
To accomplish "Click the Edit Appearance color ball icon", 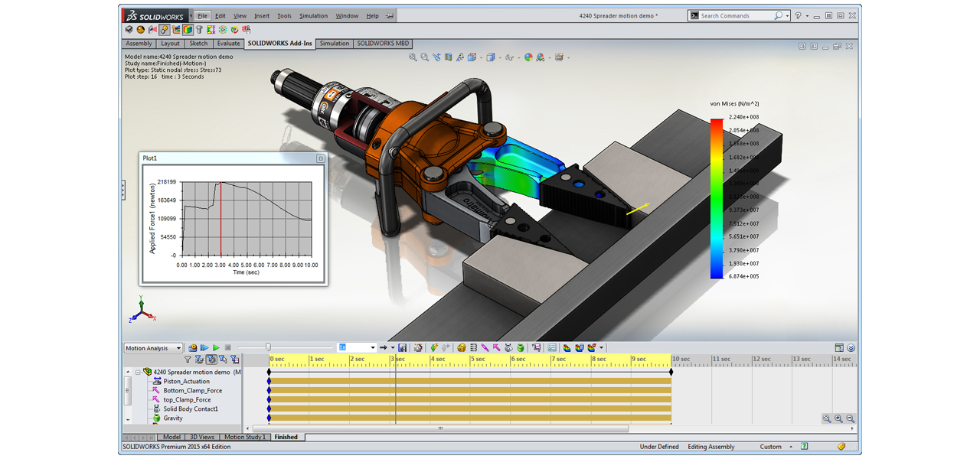I will click(x=528, y=57).
